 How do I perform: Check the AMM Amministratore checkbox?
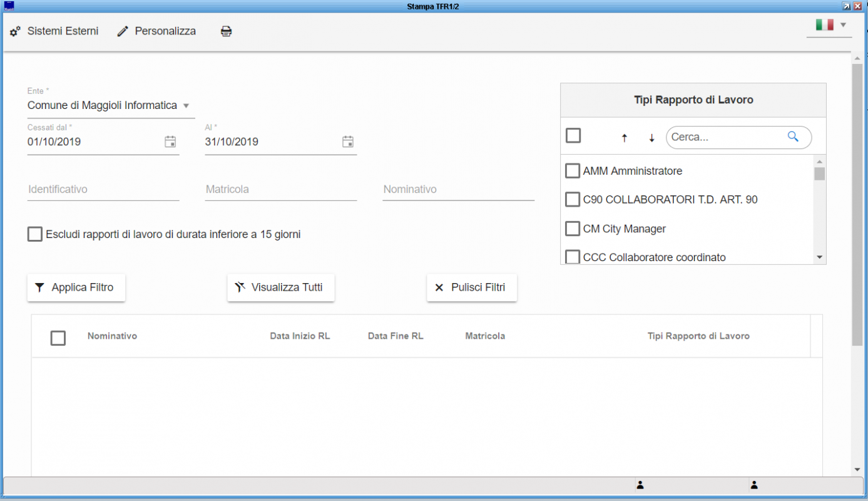pyautogui.click(x=573, y=170)
